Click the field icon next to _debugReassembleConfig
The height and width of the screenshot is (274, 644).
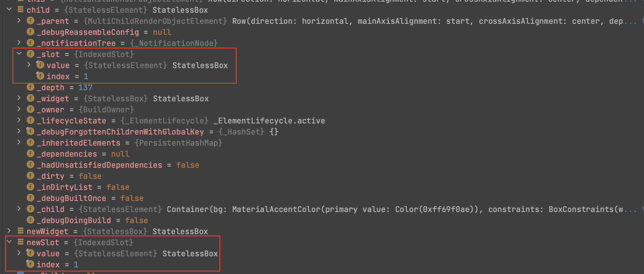pyautogui.click(x=30, y=32)
